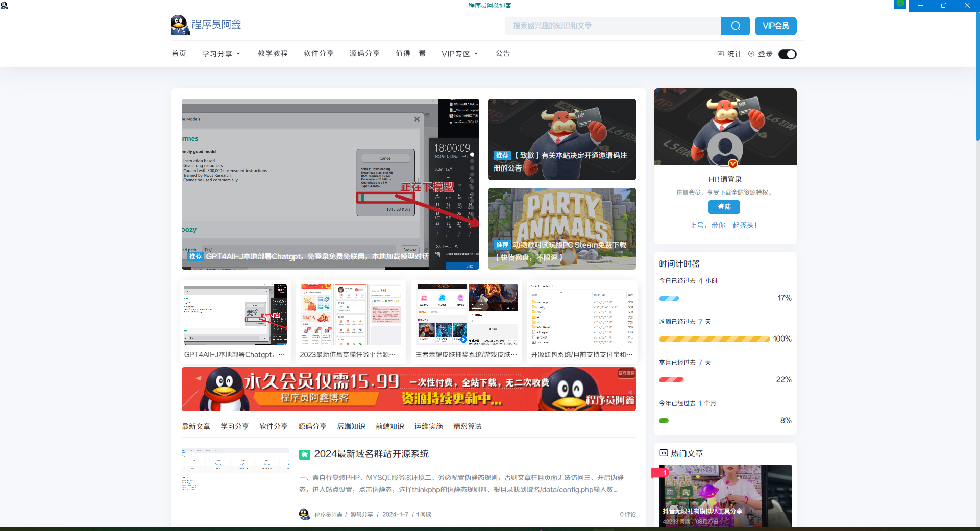Click the 统计 text link
980x531 pixels.
coord(734,54)
